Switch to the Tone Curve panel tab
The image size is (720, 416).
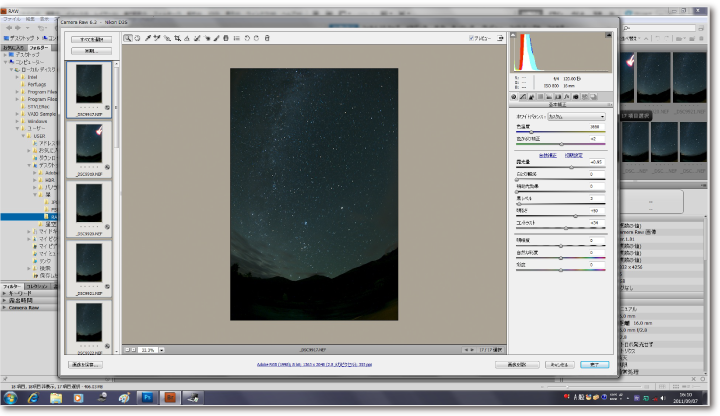click(525, 96)
